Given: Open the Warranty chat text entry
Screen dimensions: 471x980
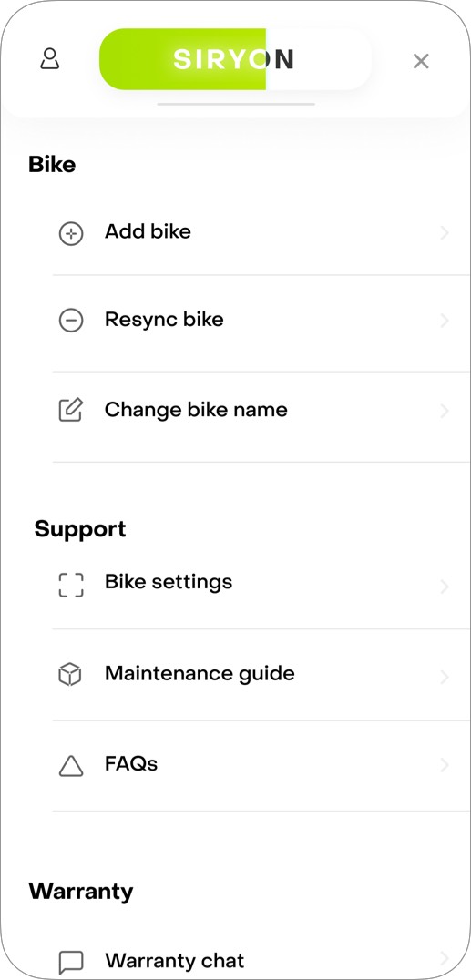Looking at the screenshot, I should click(x=175, y=960).
